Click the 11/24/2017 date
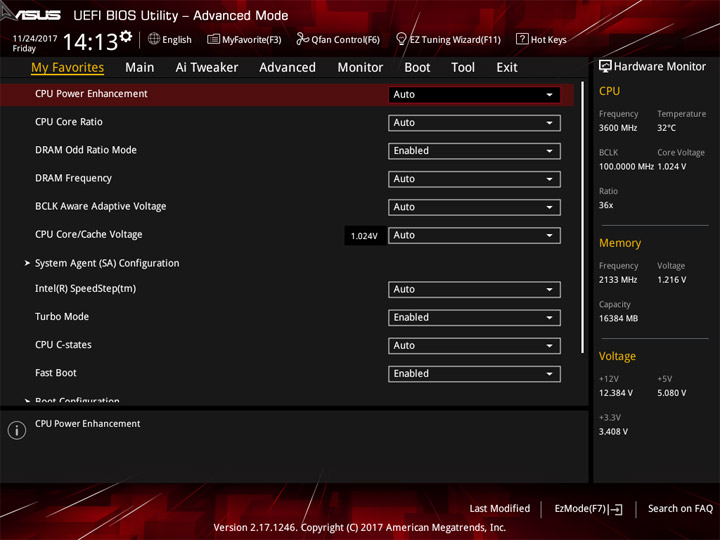Viewport: 720px width, 540px height. point(35,39)
